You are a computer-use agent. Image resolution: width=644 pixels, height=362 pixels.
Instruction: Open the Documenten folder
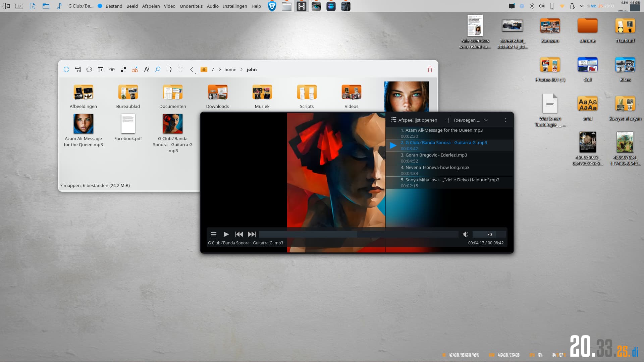173,97
